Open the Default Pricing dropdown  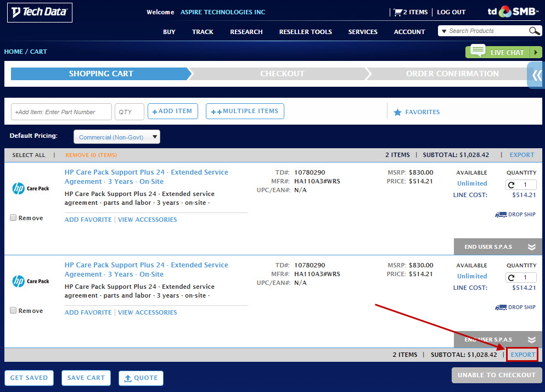[117, 137]
